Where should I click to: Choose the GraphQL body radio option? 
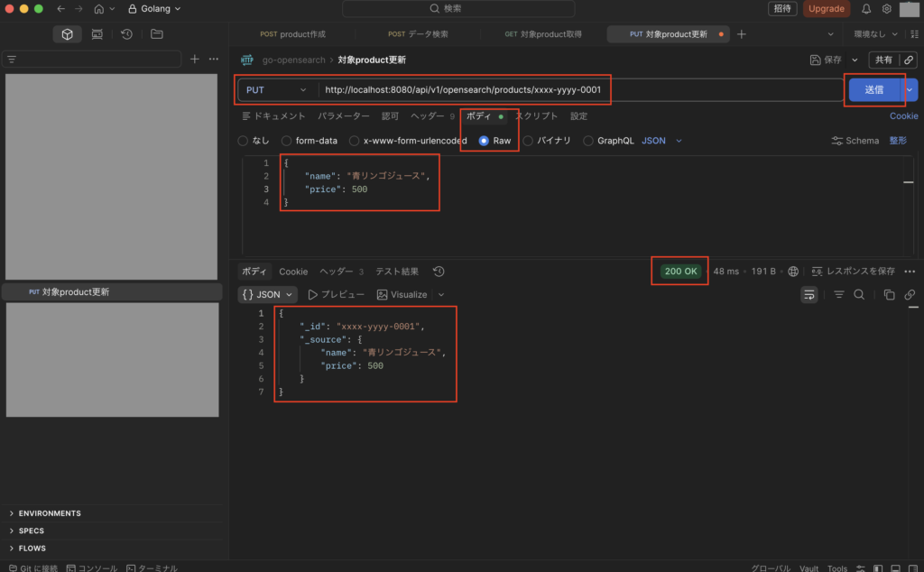[589, 141]
